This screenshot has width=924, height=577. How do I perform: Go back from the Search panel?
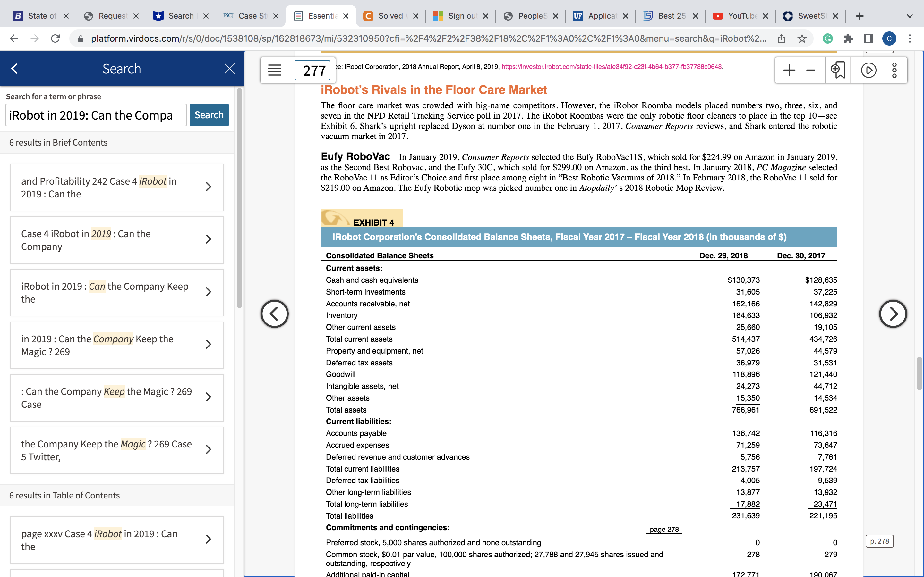coord(14,69)
